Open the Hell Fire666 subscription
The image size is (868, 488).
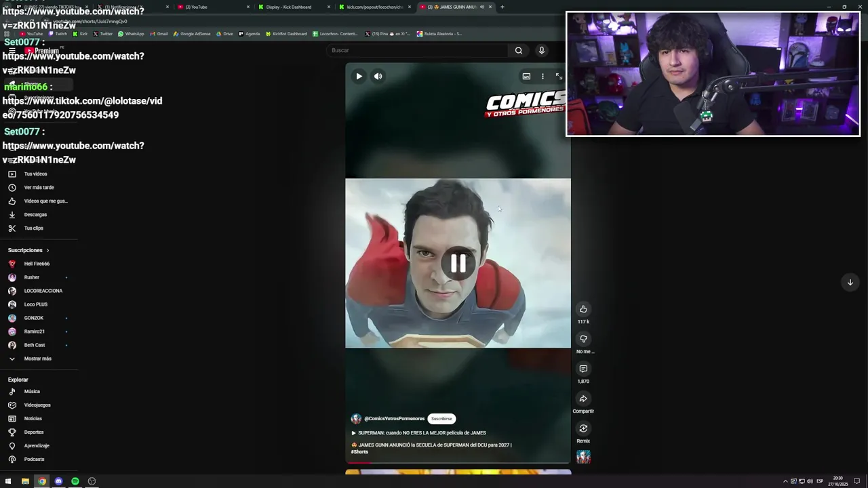tap(37, 264)
